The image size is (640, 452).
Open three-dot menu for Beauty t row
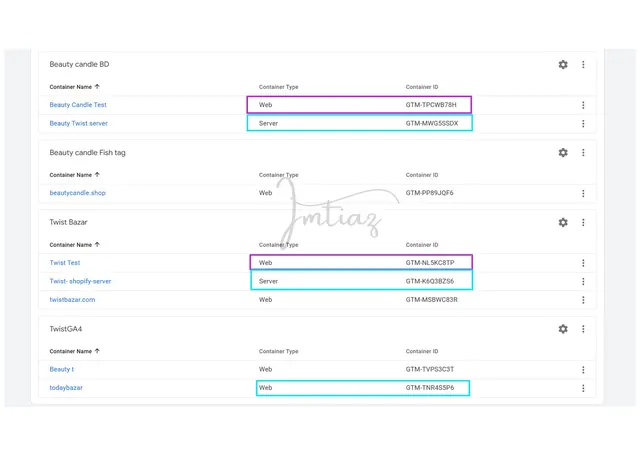583,370
